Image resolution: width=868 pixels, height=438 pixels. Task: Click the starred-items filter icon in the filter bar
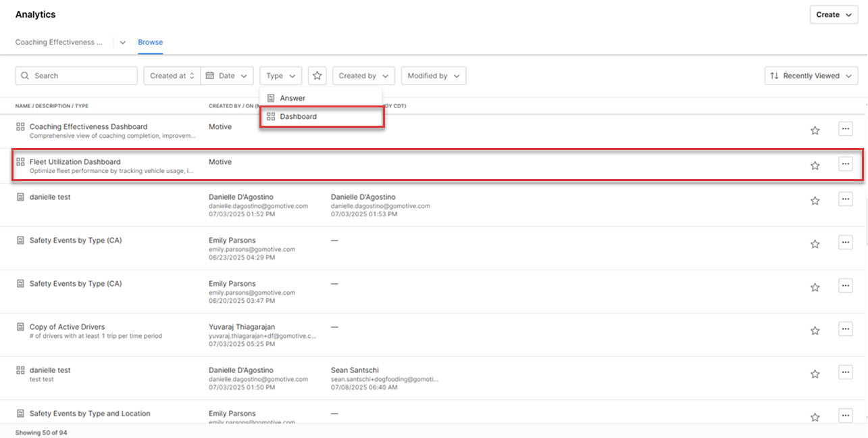[317, 76]
